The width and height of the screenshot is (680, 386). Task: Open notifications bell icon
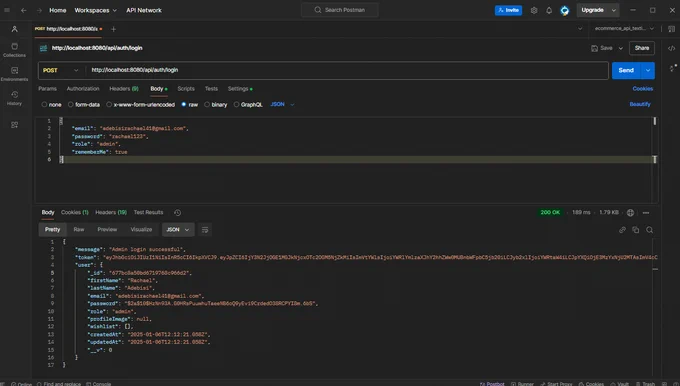click(549, 10)
